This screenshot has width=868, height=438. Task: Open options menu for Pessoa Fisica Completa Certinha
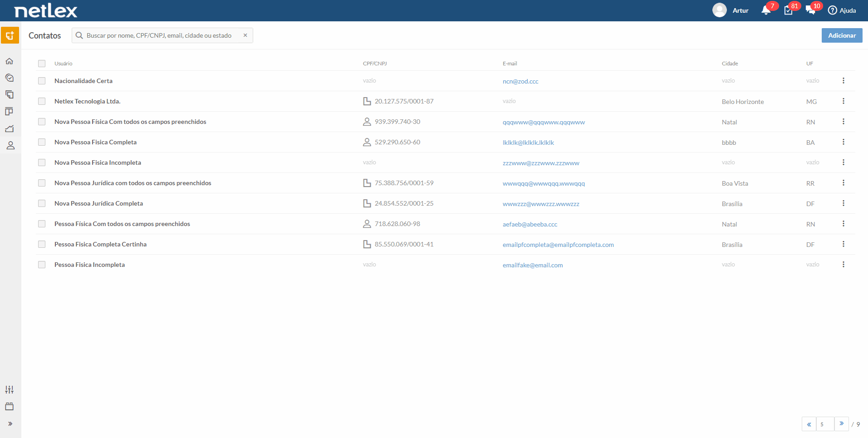coord(843,244)
